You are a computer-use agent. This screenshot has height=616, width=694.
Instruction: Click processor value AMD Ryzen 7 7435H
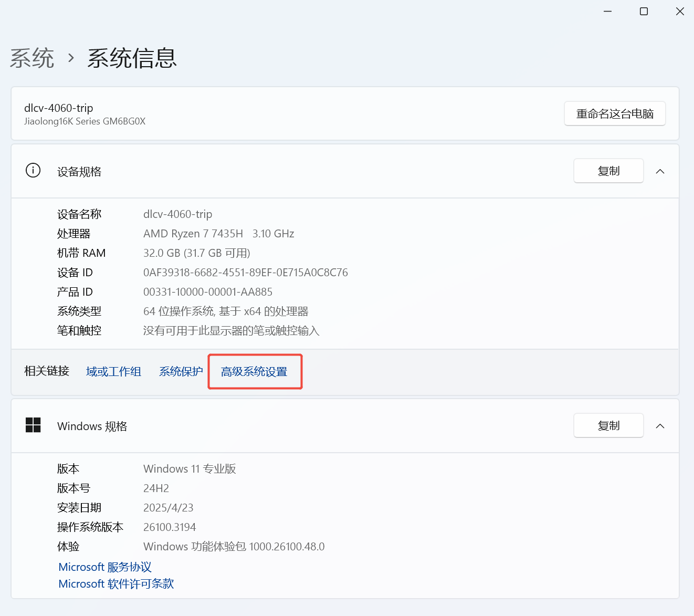[x=193, y=234]
